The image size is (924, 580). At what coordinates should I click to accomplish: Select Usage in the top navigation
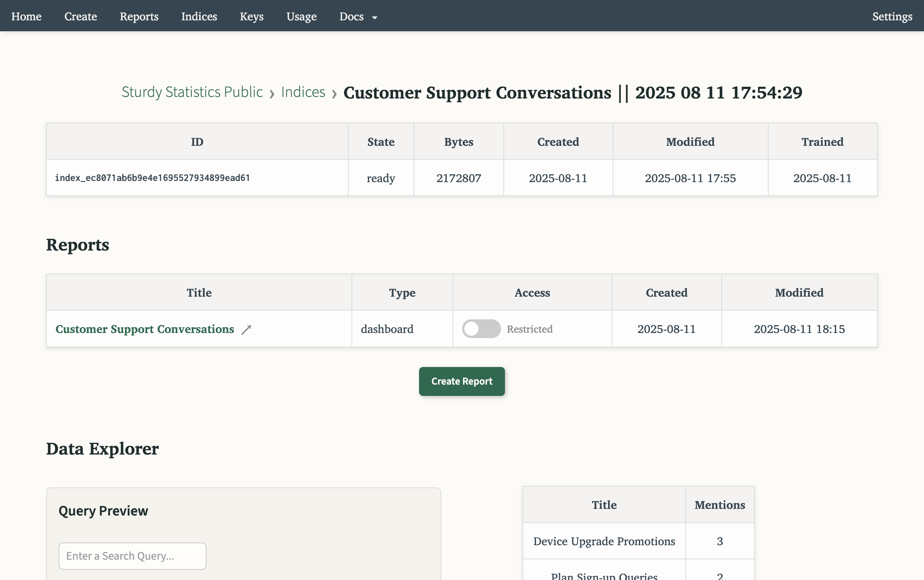point(301,16)
